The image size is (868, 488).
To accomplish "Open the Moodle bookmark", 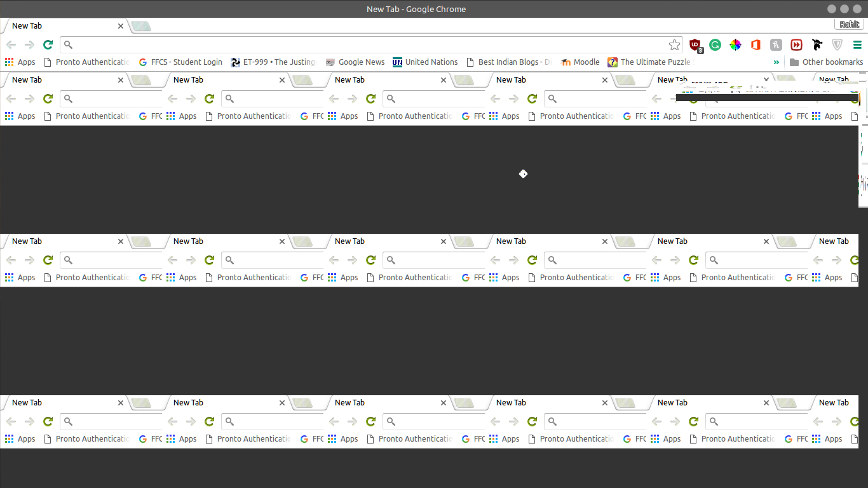I will coord(580,62).
